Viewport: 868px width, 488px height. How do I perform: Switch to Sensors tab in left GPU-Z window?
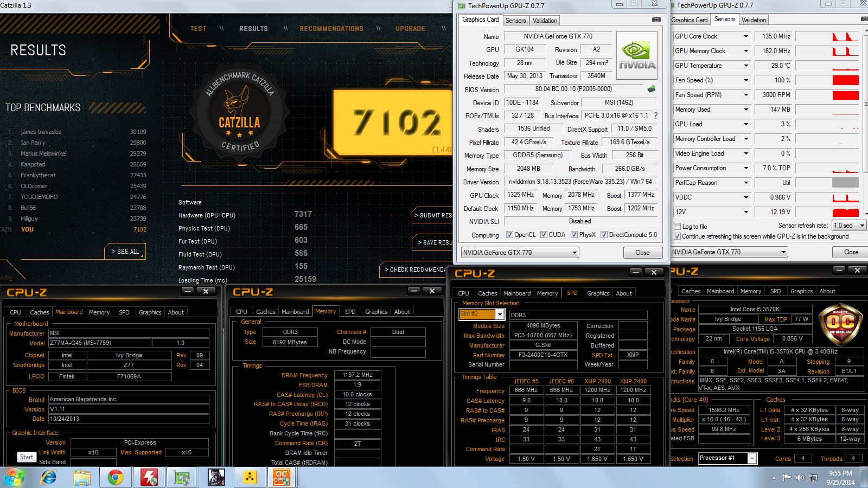[x=515, y=21]
